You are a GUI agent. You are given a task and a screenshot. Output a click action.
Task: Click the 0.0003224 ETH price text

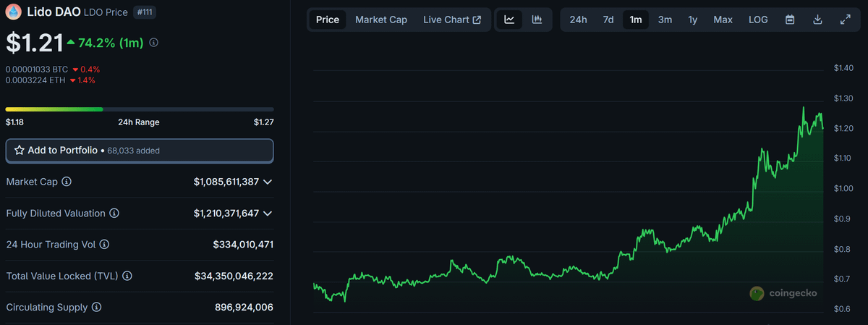35,80
